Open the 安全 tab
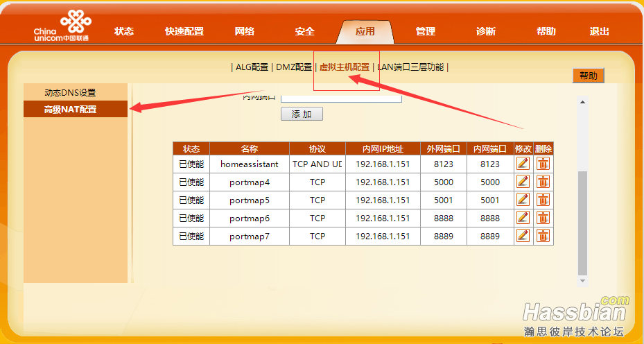644x344 pixels. tap(305, 31)
